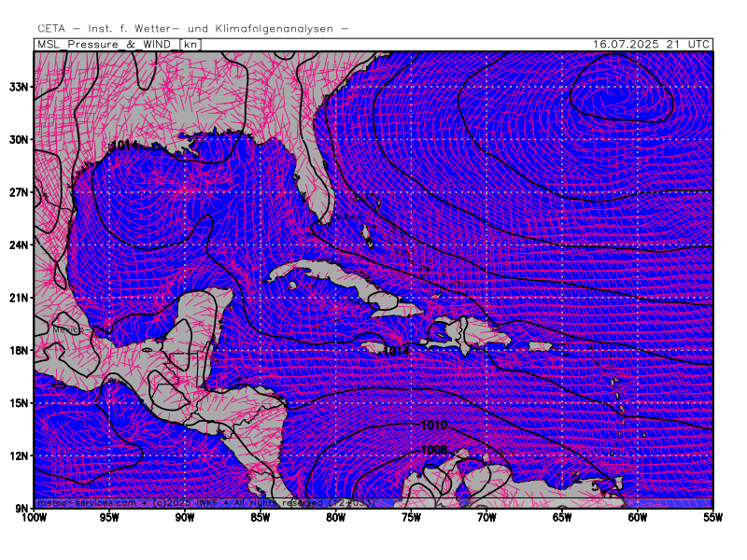747x560 pixels.
Task: Click the meteo-services.com copyright line
Action: (205, 503)
